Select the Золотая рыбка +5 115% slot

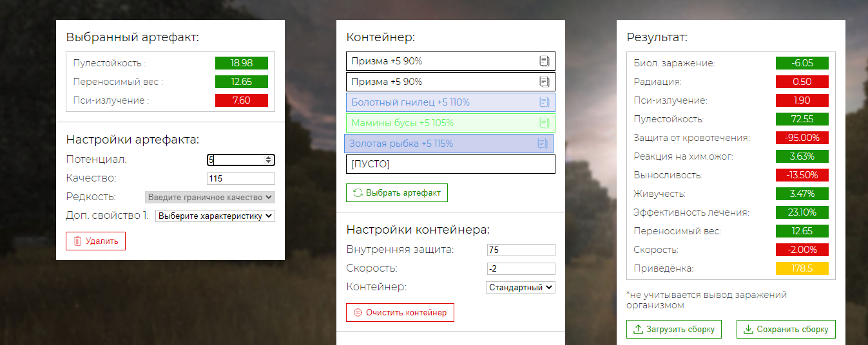(448, 144)
